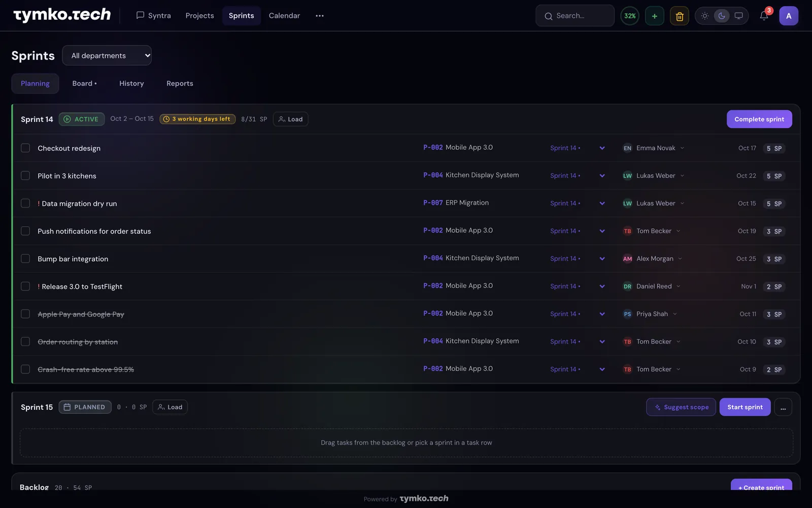Switch to the History tab
The height and width of the screenshot is (508, 812).
click(131, 83)
